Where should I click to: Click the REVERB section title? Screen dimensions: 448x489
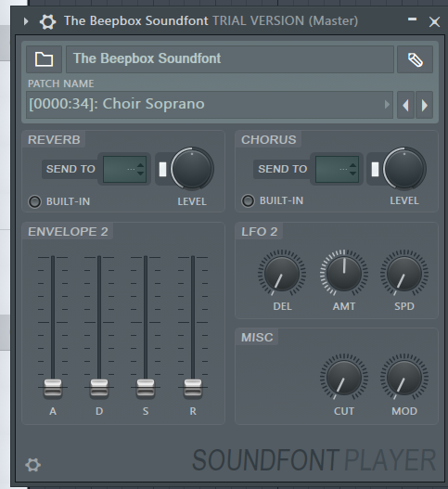tap(54, 140)
